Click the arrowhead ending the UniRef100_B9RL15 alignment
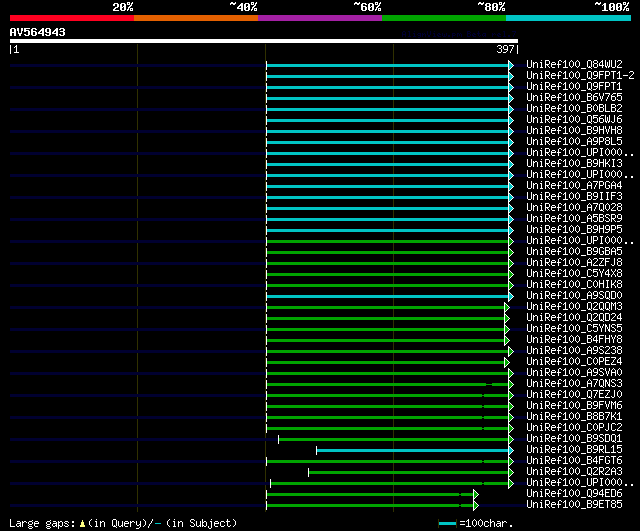This screenshot has width=640, height=531. (x=511, y=451)
